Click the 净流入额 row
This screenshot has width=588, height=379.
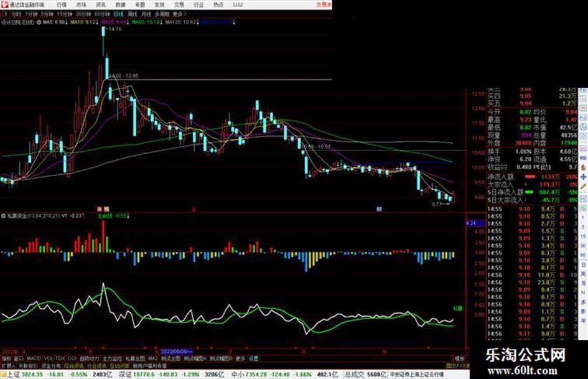533,177
